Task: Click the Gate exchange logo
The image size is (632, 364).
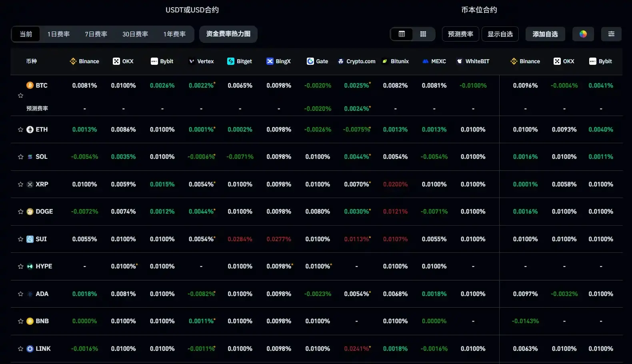Action: [x=310, y=61]
